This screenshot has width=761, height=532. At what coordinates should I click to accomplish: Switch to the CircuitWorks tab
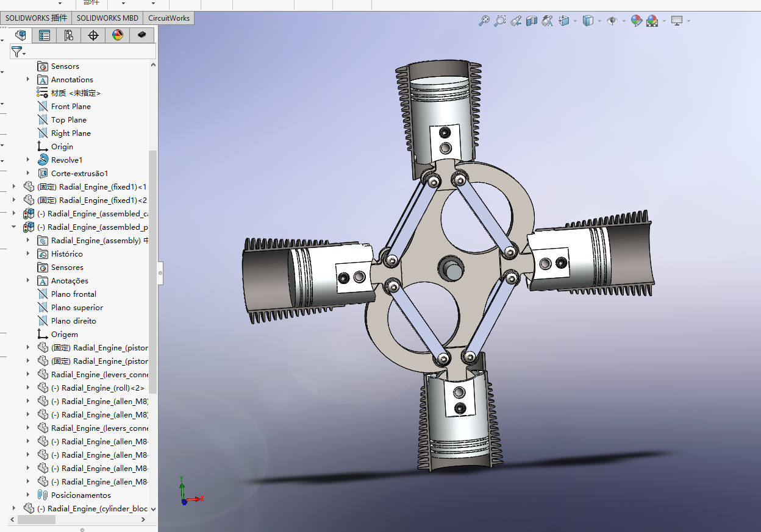click(x=169, y=18)
